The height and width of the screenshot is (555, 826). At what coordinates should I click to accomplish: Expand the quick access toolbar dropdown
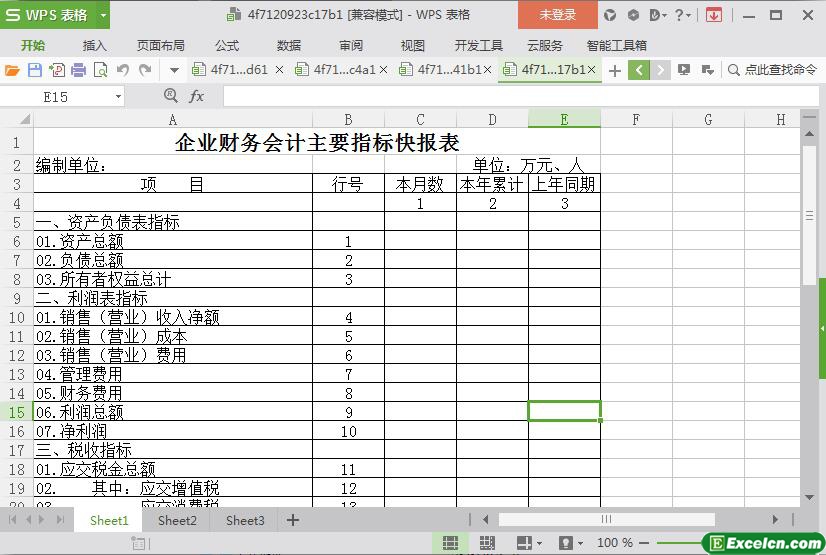[x=174, y=70]
